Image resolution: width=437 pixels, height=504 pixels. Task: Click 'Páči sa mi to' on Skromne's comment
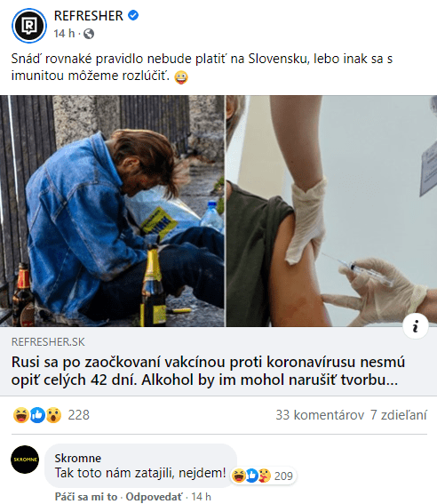[x=86, y=497]
